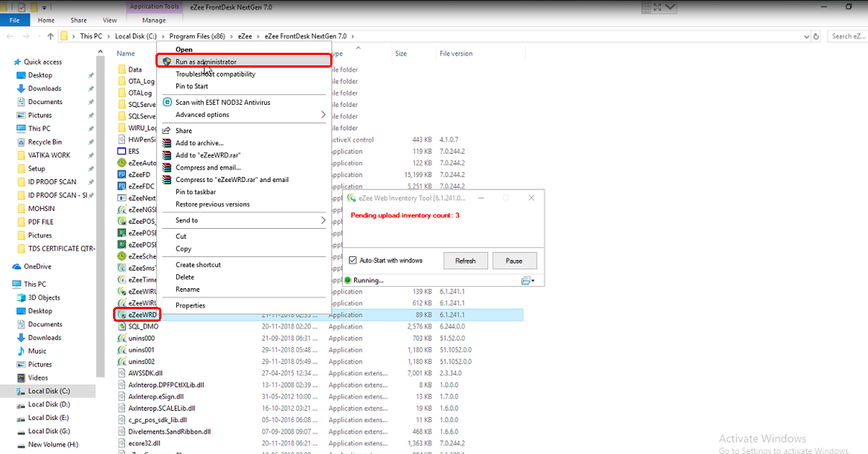Click the Up one level arrow
This screenshot has height=454, width=868.
[51, 36]
